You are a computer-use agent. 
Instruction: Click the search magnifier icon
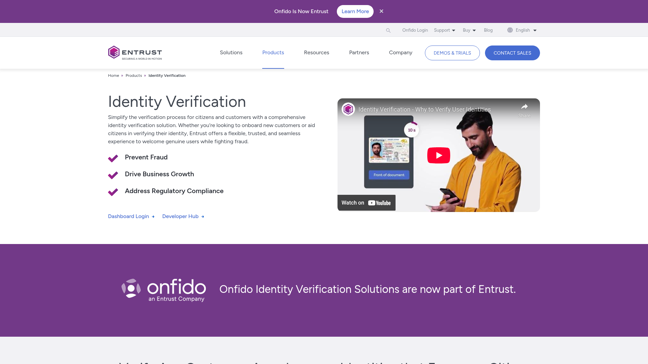tap(388, 31)
